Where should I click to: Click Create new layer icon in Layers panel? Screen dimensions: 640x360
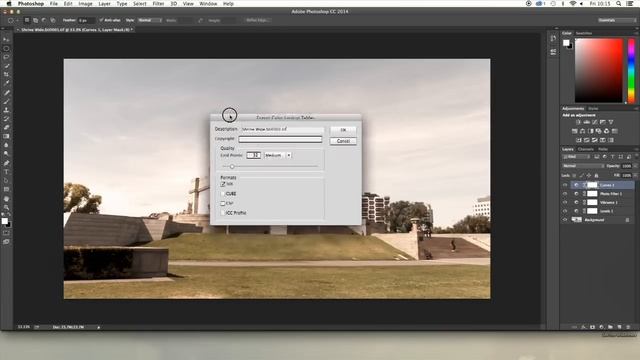click(620, 327)
